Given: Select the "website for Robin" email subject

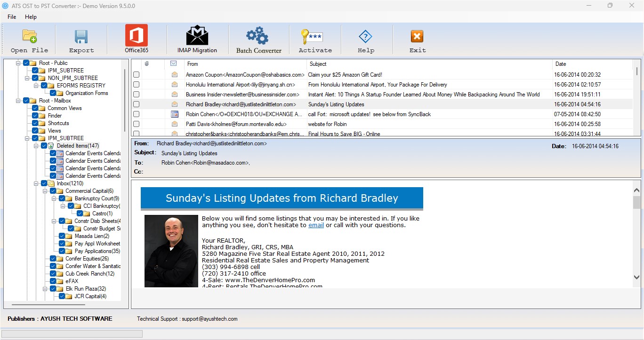Looking at the screenshot, I should pyautogui.click(x=327, y=124).
